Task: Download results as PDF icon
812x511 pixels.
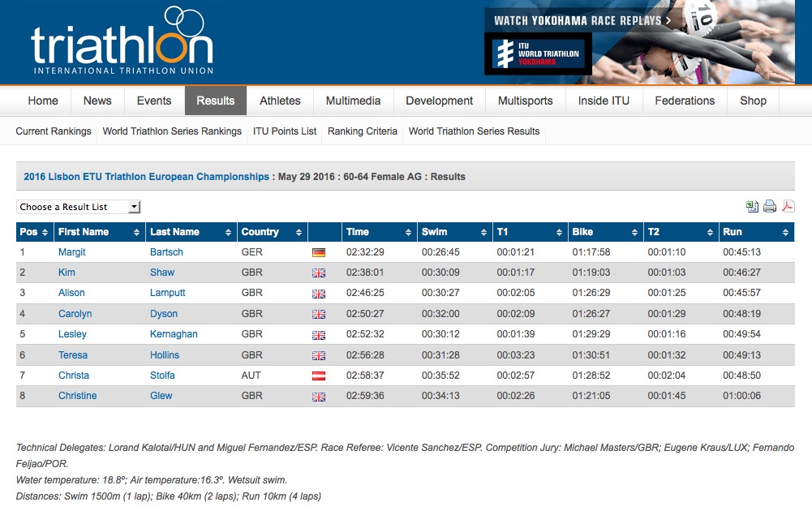Action: click(788, 207)
